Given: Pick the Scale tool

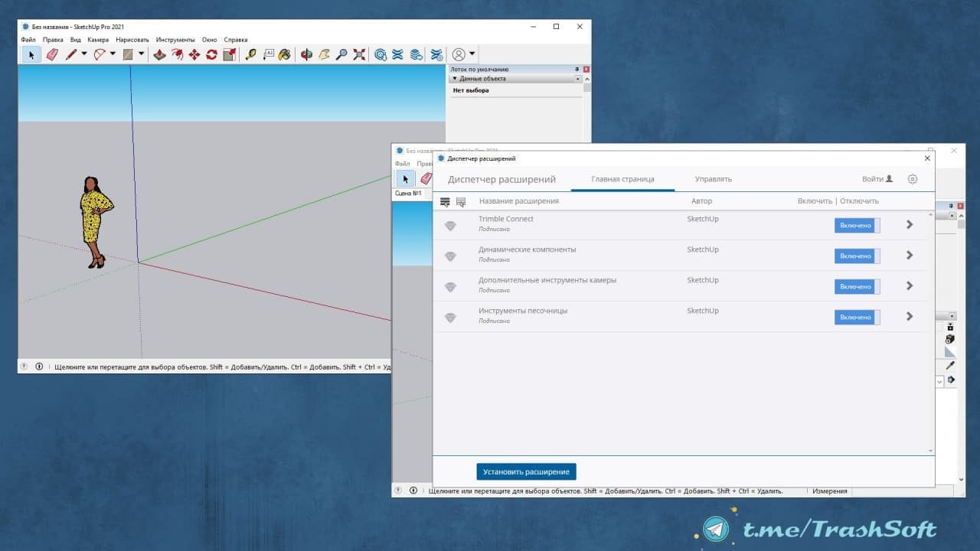Looking at the screenshot, I should (229, 54).
